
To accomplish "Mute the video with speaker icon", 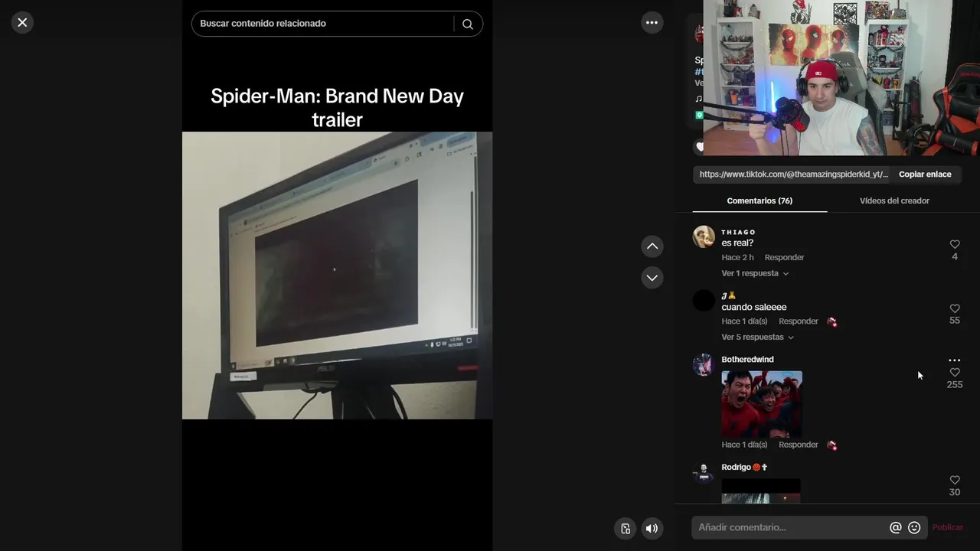I will click(x=652, y=528).
